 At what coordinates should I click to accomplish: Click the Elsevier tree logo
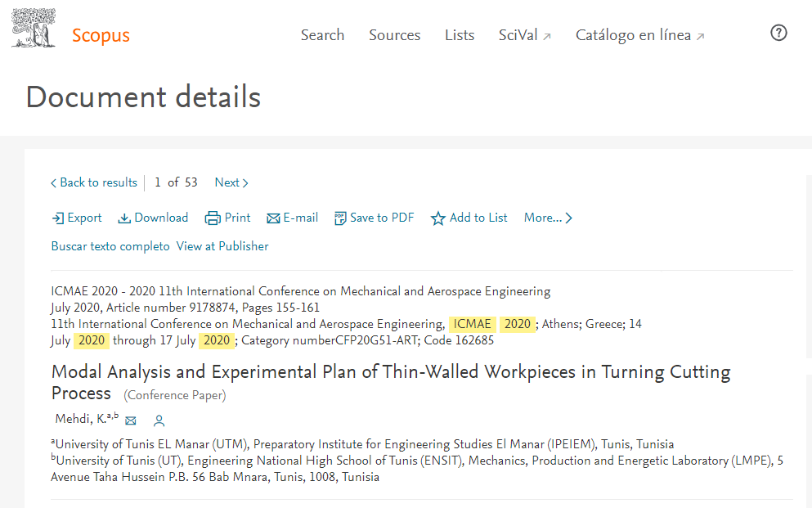[34, 28]
